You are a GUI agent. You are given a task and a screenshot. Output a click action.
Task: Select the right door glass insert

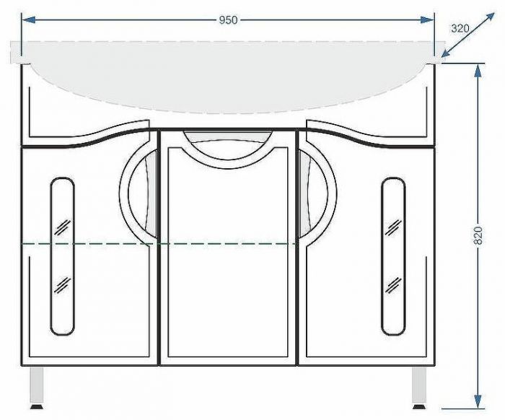(393, 256)
